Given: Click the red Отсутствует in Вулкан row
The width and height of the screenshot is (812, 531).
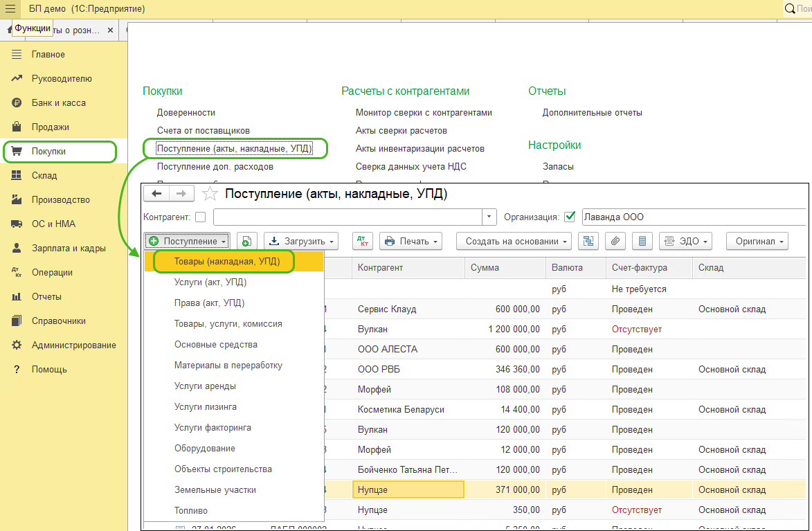Looking at the screenshot, I should pos(636,329).
